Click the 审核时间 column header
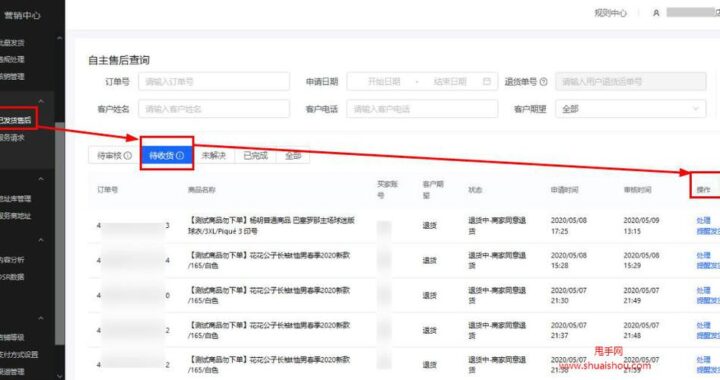 [637, 190]
